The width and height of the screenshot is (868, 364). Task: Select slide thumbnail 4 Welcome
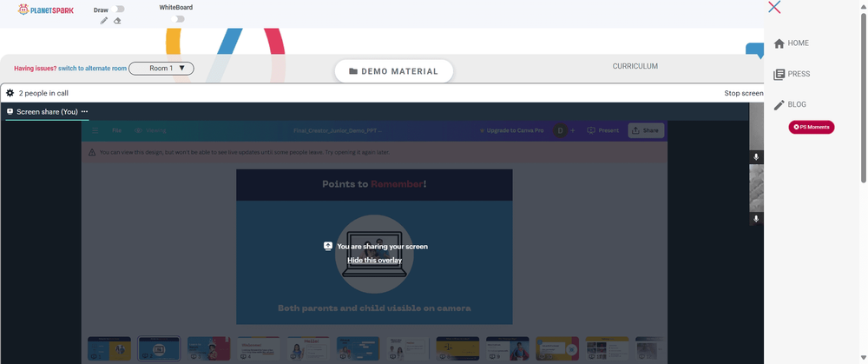point(259,348)
